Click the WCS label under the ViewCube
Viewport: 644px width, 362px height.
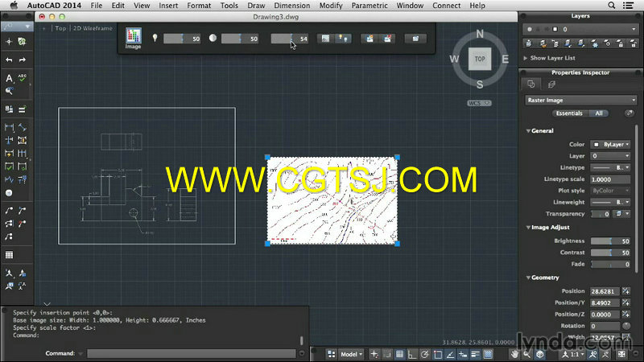(479, 104)
